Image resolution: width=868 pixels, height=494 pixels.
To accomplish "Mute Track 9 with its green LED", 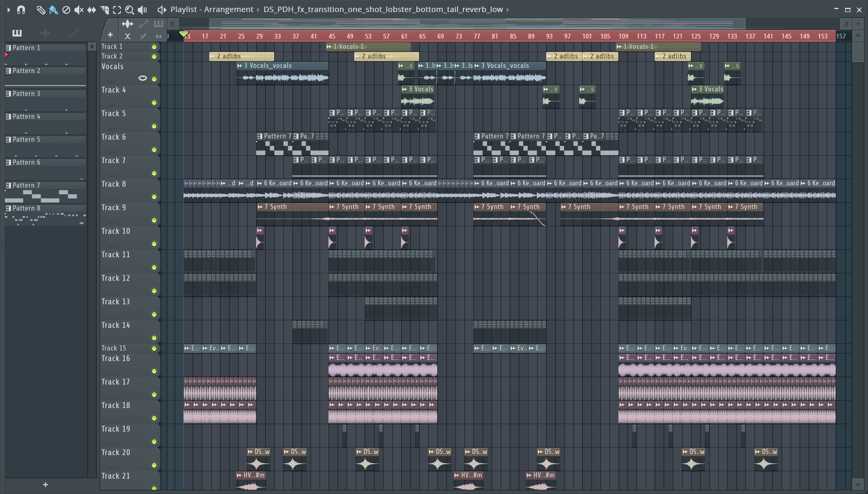I will pos(154,220).
